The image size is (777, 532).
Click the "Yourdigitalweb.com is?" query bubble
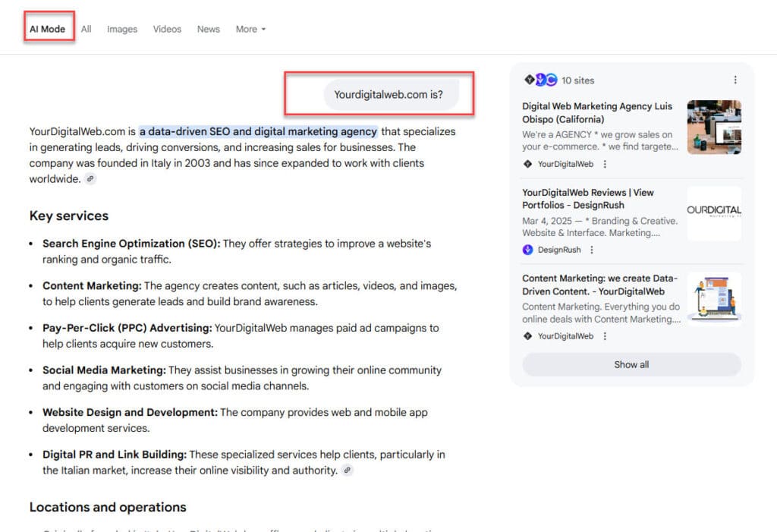coord(388,96)
